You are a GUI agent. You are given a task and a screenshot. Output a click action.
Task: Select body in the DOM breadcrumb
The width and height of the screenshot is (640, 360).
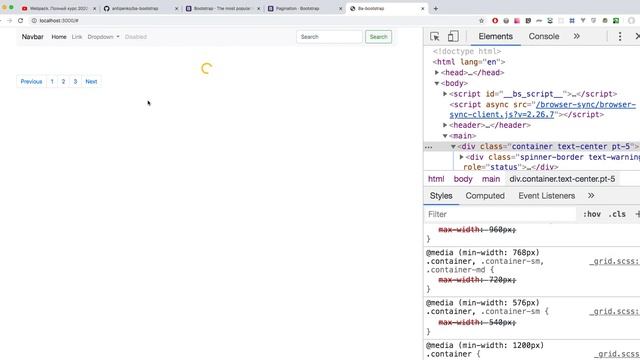tap(463, 179)
